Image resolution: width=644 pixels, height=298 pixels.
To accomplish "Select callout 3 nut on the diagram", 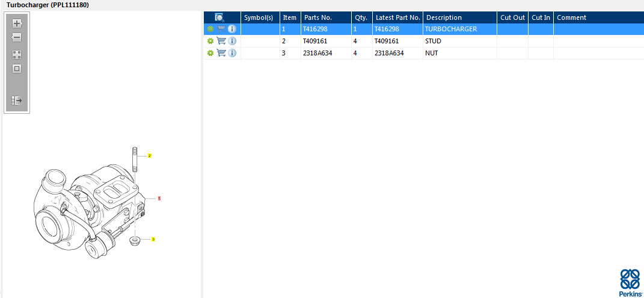I will (153, 239).
